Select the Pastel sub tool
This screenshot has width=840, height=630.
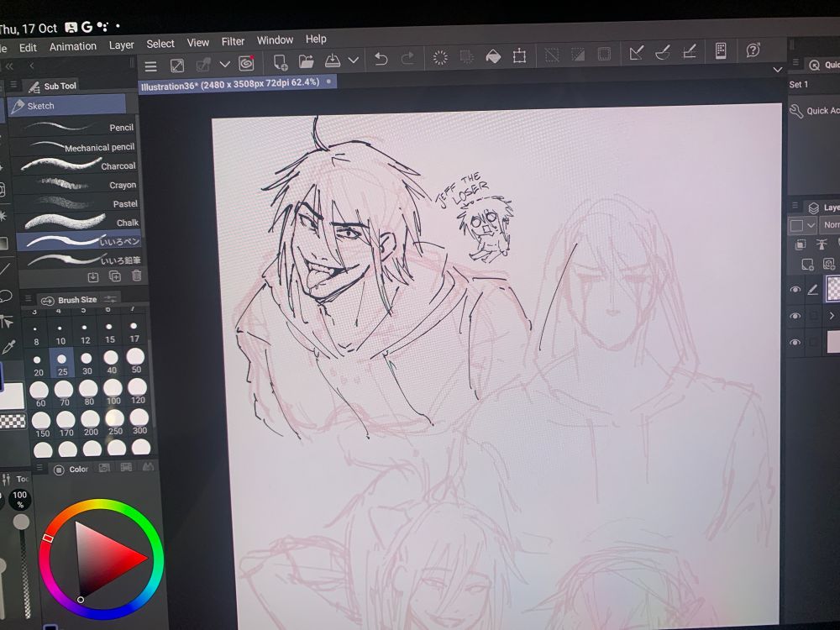(x=76, y=203)
